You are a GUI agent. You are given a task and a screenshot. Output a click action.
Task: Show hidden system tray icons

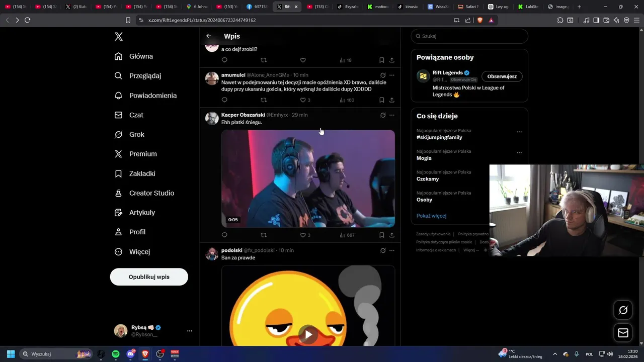(x=555, y=354)
